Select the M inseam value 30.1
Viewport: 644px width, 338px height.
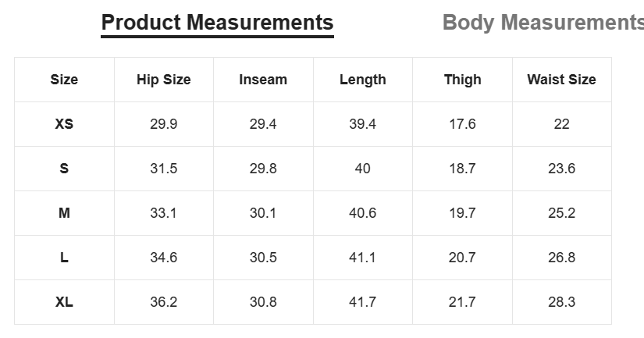(x=263, y=213)
